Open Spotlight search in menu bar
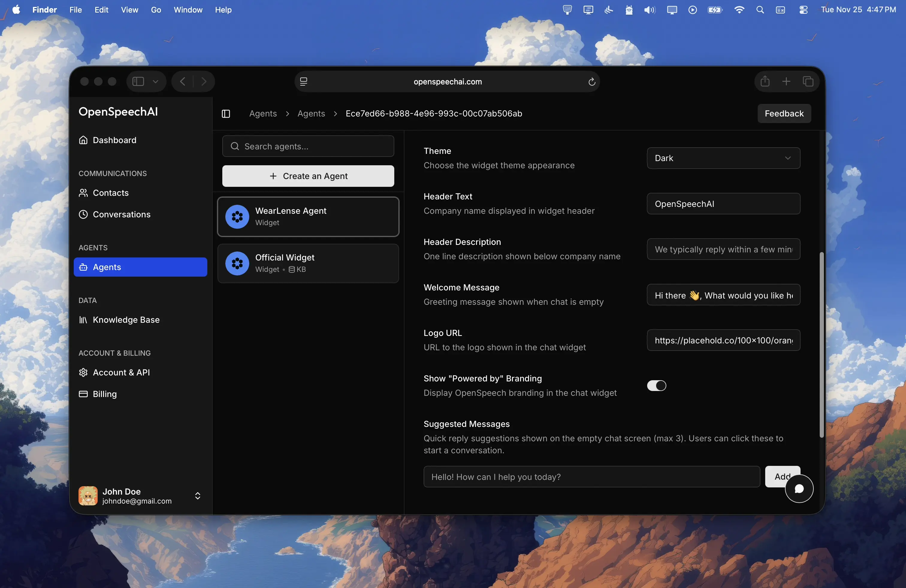906x588 pixels. 760,10
